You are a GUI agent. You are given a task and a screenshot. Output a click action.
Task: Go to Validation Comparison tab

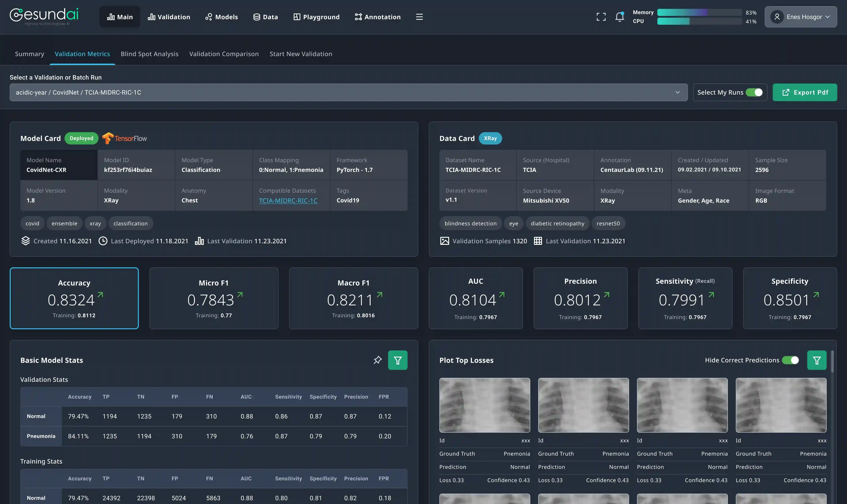click(224, 54)
